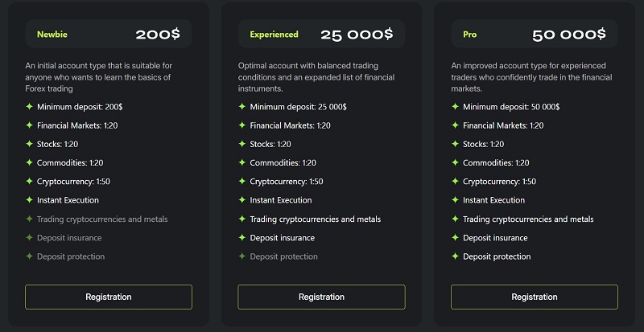The image size is (644, 332).
Task: Click the Registration button under Pro plan
Action: (x=535, y=297)
